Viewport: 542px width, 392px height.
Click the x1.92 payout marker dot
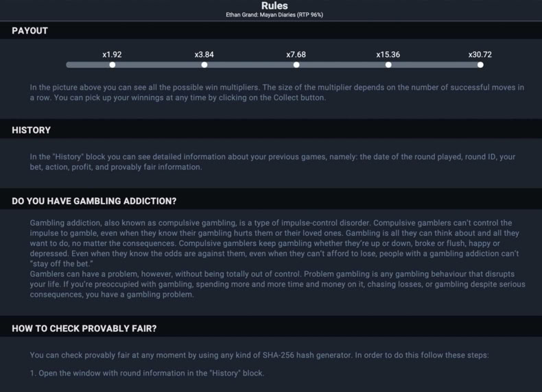coord(113,65)
